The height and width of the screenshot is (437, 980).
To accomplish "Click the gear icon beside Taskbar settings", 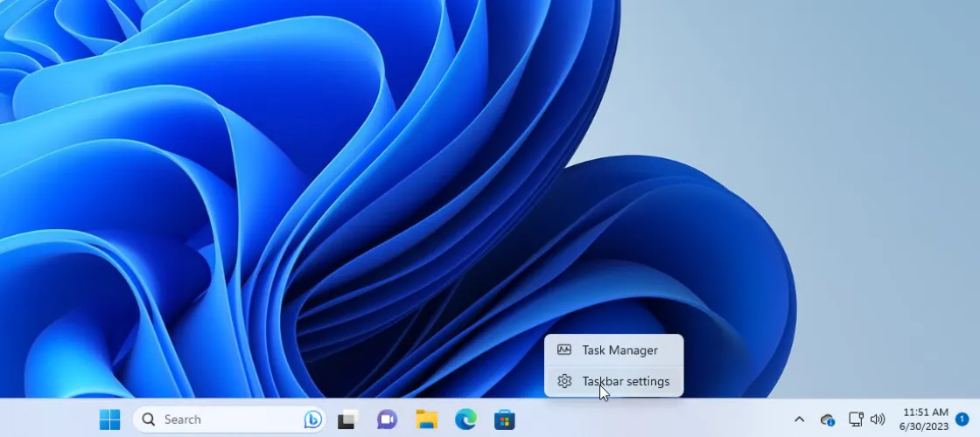I will coord(564,382).
